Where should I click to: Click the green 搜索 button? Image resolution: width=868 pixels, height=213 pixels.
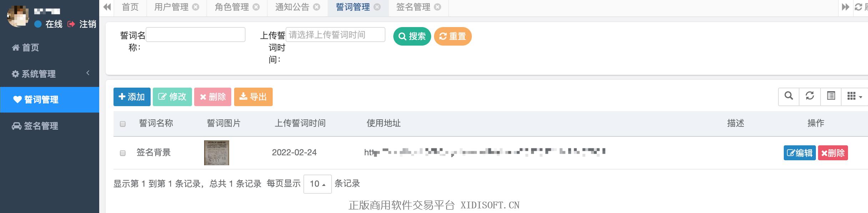[x=412, y=36]
